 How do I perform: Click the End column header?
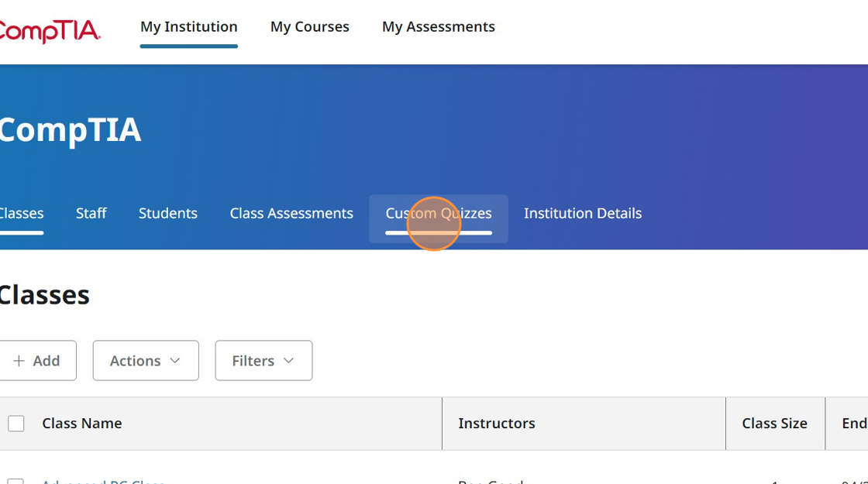853,424
